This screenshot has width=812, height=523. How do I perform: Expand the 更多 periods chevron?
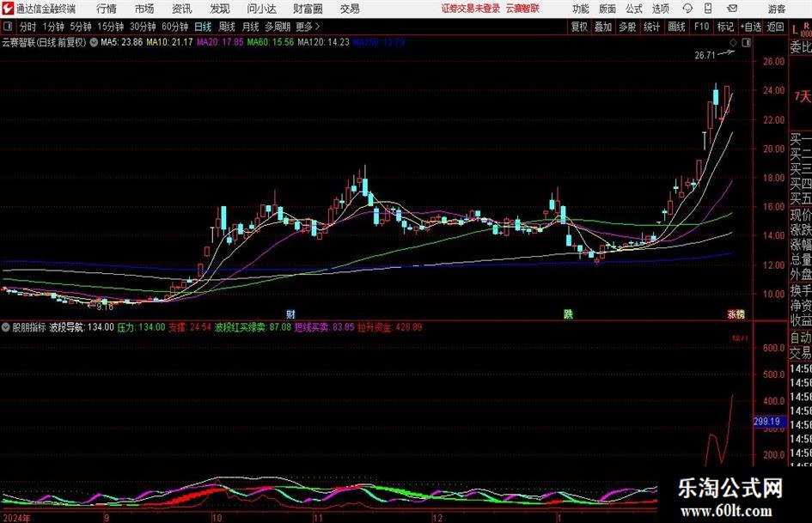(317, 27)
